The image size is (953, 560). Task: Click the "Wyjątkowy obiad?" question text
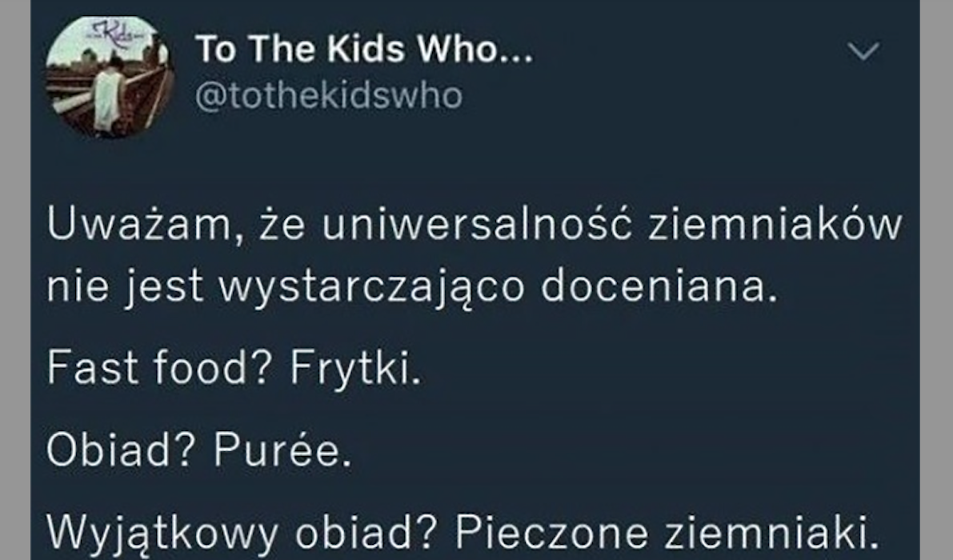coord(242,533)
